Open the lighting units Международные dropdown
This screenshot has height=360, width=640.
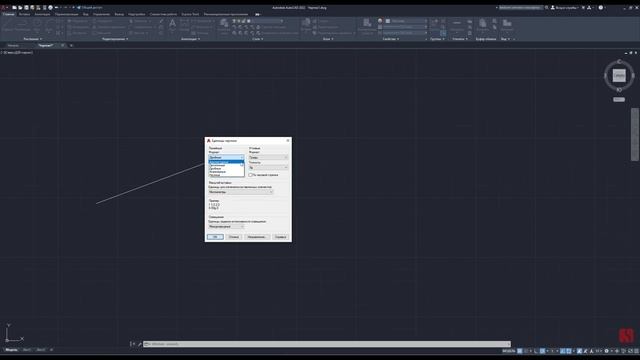click(226, 226)
